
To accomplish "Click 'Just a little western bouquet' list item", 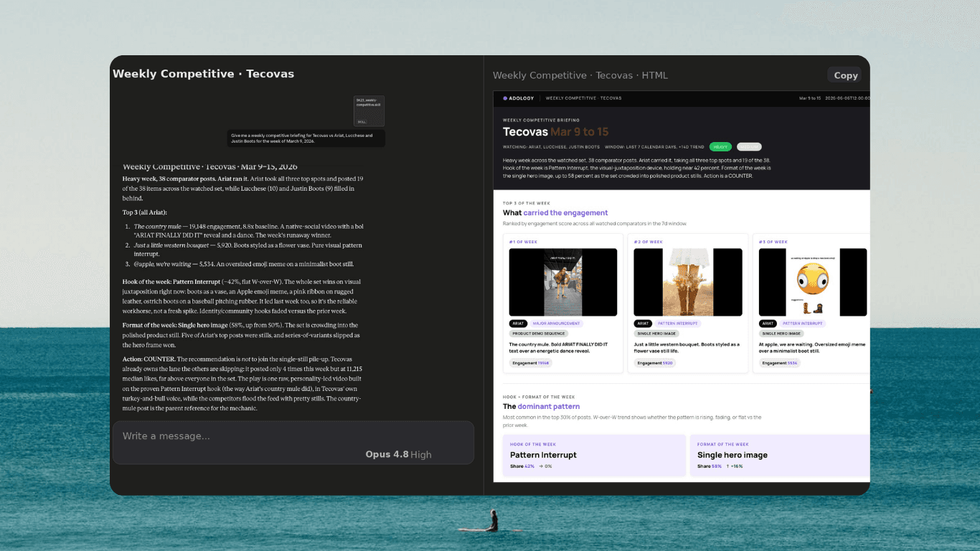I will pyautogui.click(x=248, y=250).
